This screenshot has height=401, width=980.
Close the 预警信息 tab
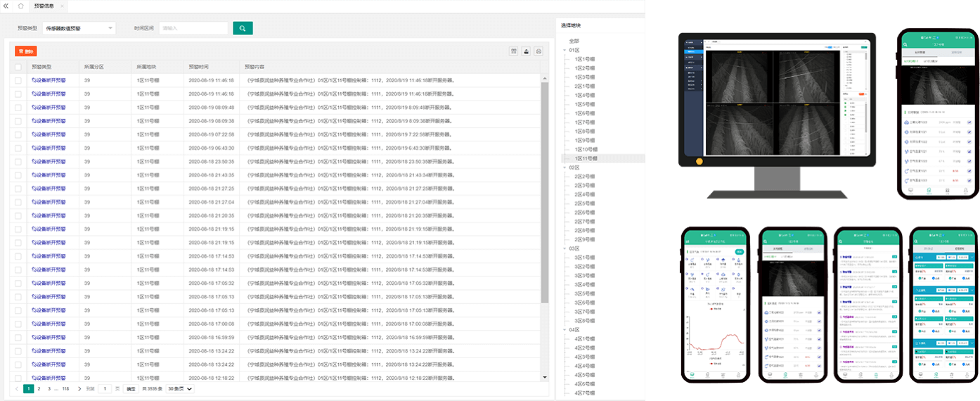(x=62, y=6)
